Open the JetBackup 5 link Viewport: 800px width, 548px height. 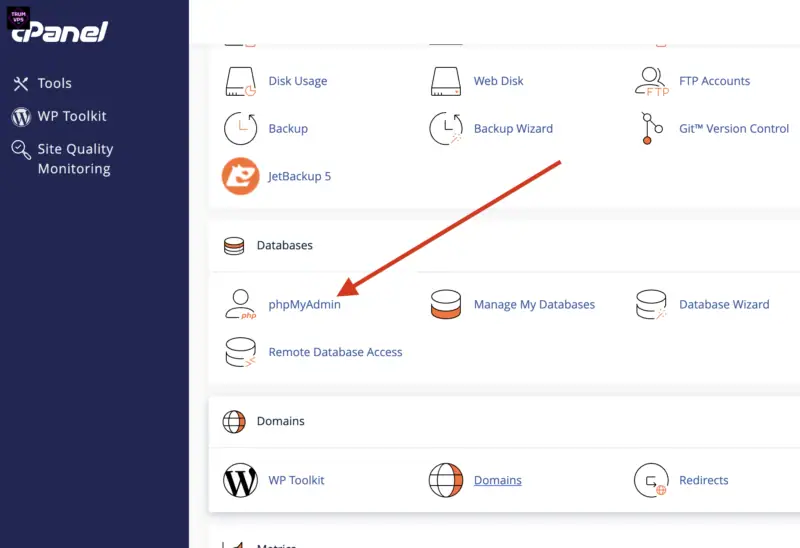point(299,177)
